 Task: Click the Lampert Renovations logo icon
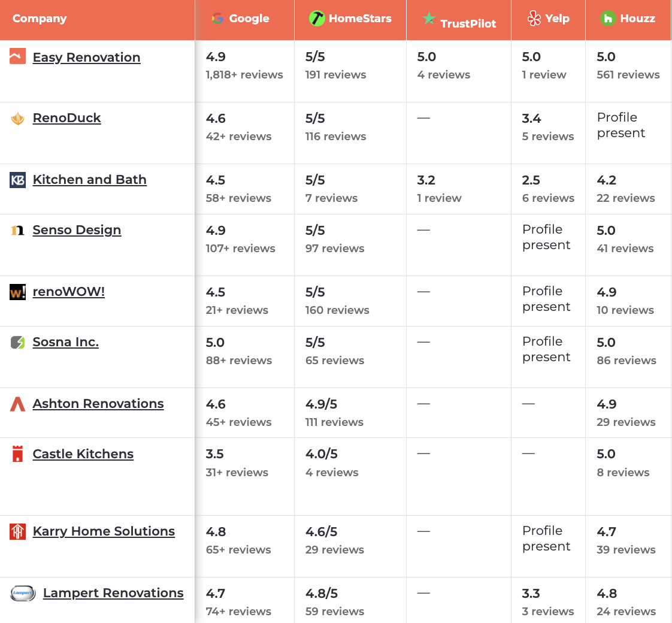pos(23,593)
